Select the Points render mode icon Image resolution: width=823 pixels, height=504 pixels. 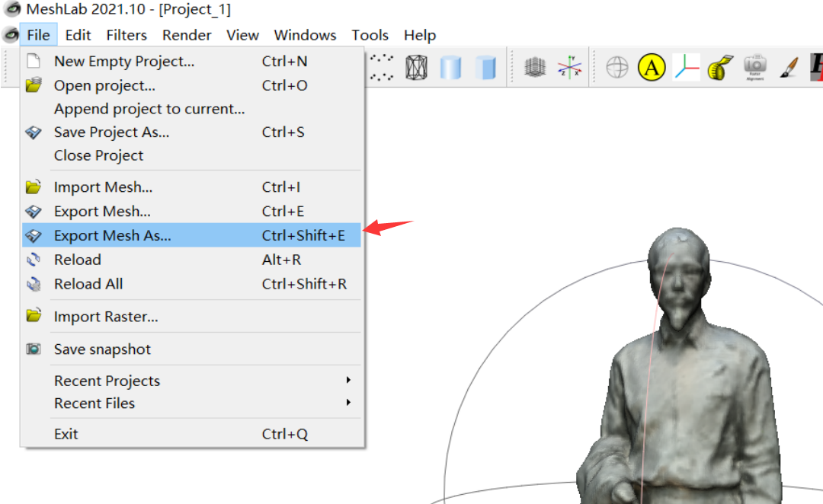[382, 67]
